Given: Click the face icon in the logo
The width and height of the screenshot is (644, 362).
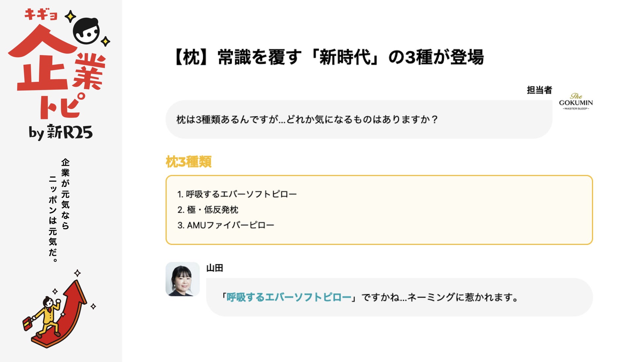Looking at the screenshot, I should (86, 31).
